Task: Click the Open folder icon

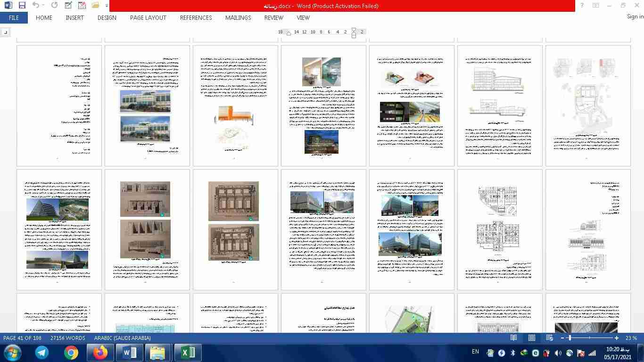Action: coord(96,6)
